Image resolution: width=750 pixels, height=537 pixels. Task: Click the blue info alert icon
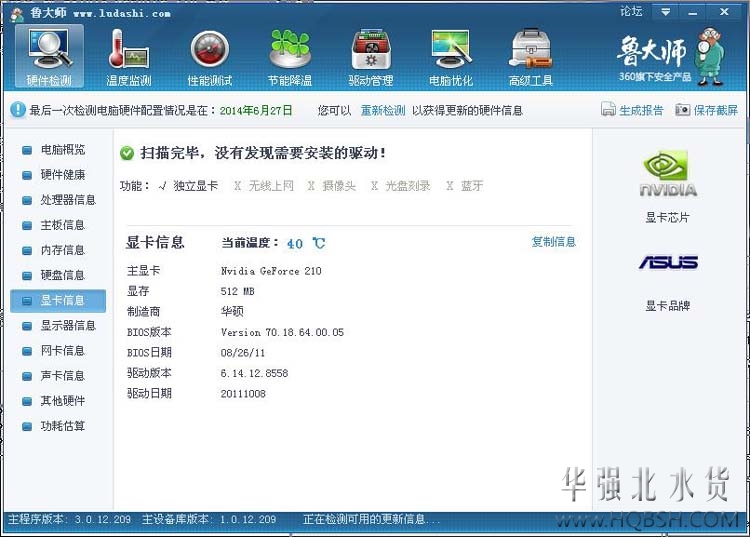(x=18, y=110)
